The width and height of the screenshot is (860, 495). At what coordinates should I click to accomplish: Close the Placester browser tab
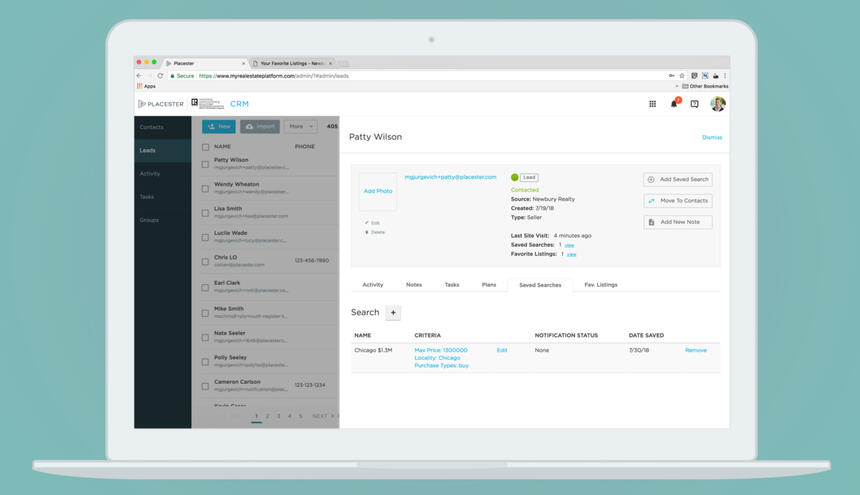(244, 63)
